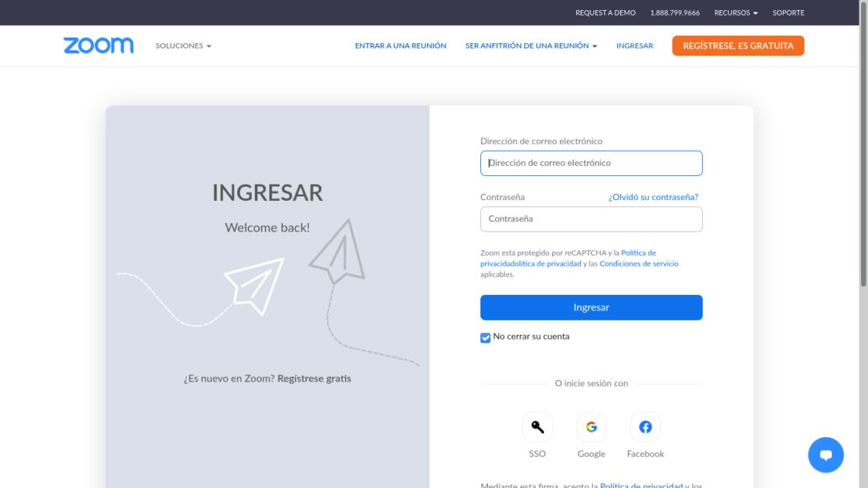This screenshot has width=868, height=488.
Task: Click the Ingresar button
Action: pyautogui.click(x=591, y=307)
